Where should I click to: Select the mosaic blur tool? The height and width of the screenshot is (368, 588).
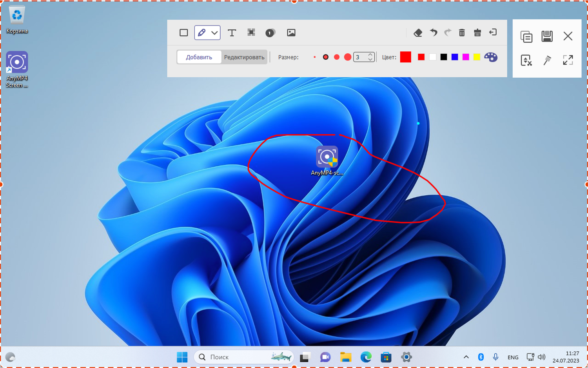(251, 33)
